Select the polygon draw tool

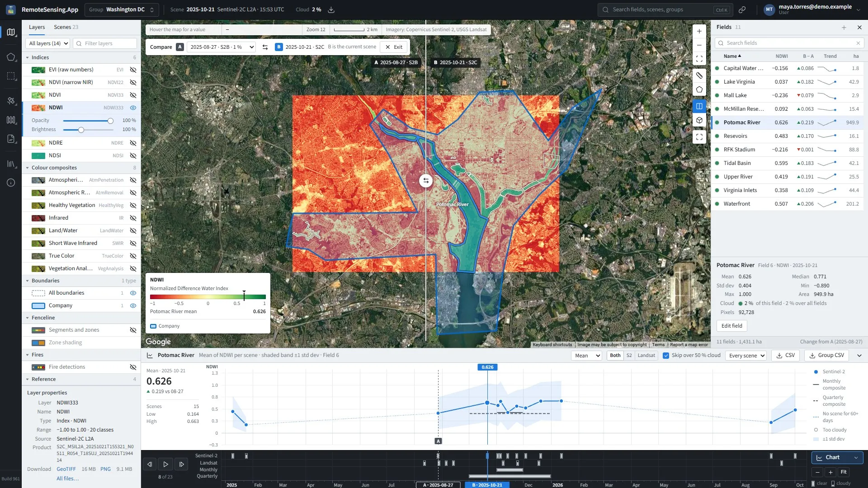tap(699, 89)
